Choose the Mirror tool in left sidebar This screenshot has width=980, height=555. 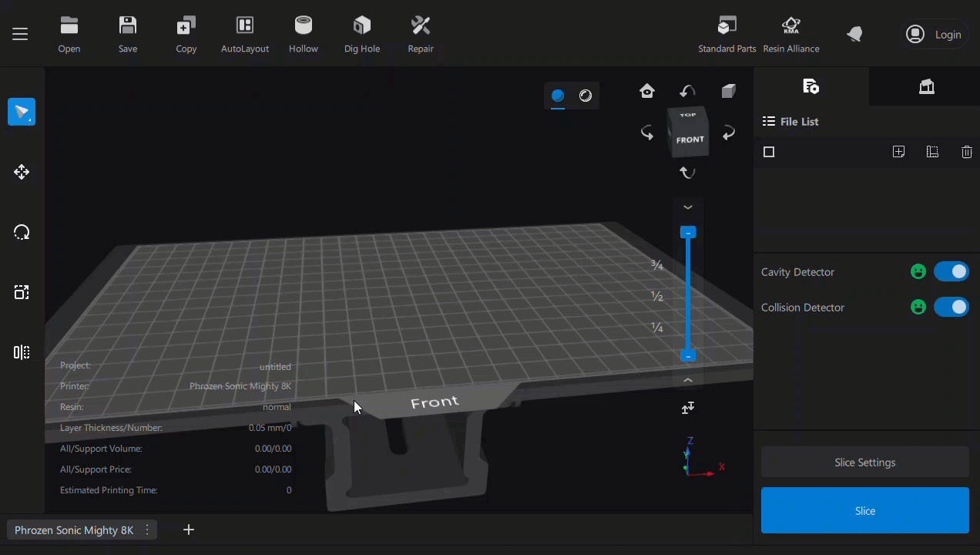click(22, 352)
